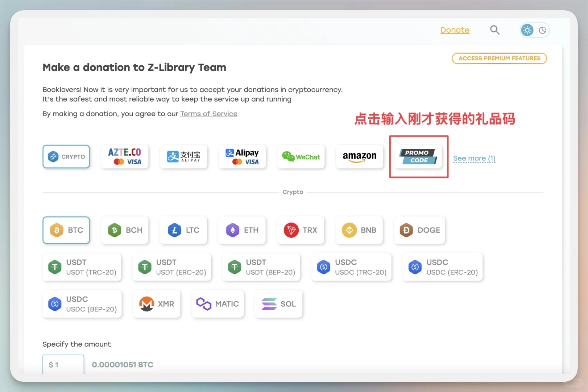Choose AZTE.CO Visa payment option

(x=125, y=156)
